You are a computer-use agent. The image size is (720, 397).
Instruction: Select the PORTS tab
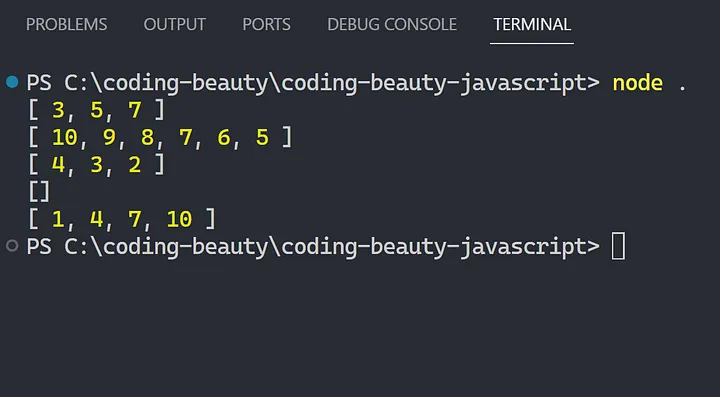pyautogui.click(x=266, y=24)
